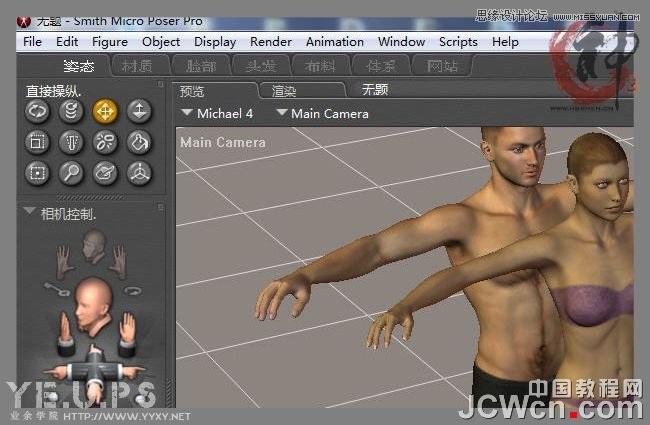Switch to the 材质 material room tab
Screen dimensions: 650x425
(x=136, y=67)
